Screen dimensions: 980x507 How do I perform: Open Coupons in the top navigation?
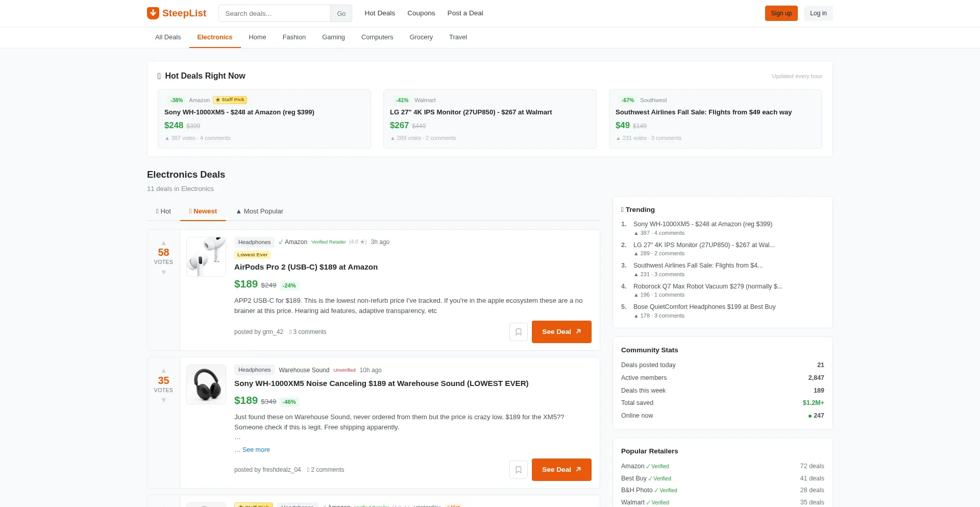click(x=421, y=13)
